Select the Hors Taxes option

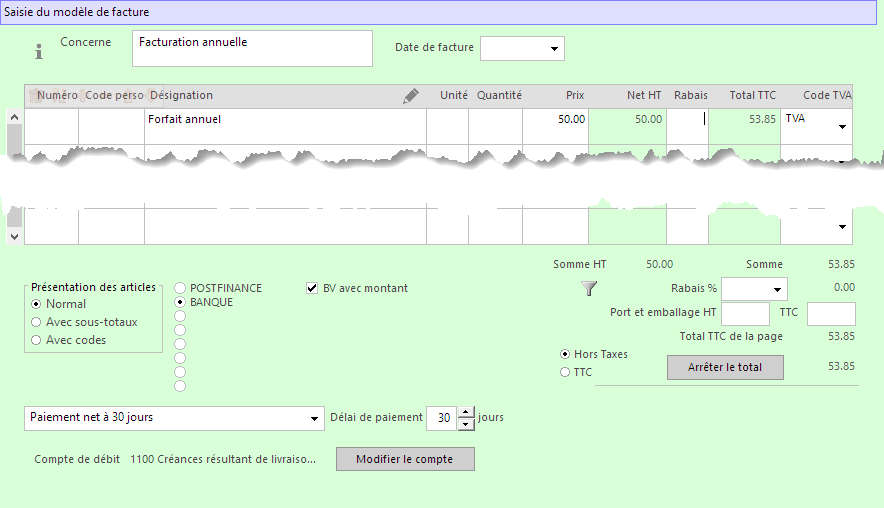(x=565, y=354)
